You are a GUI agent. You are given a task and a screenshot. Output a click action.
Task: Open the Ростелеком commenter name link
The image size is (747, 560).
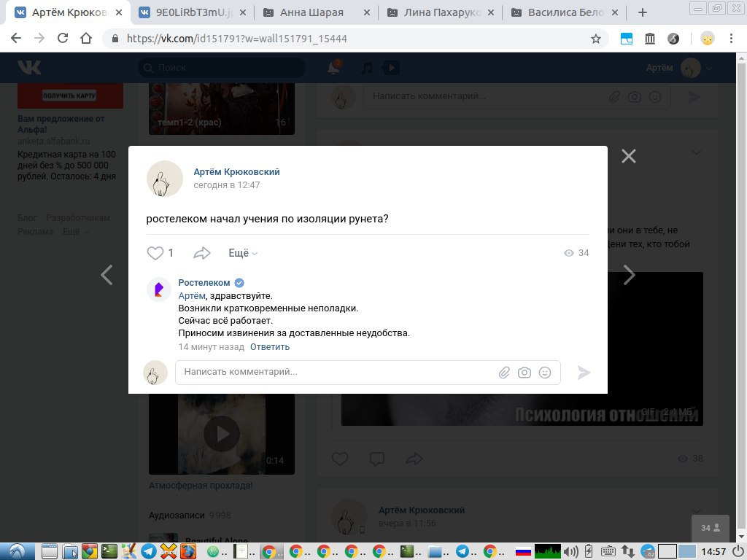tap(204, 283)
